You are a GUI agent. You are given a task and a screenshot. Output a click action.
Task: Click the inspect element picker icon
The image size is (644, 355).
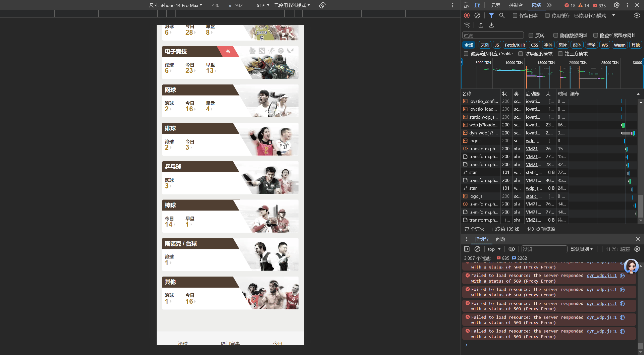coord(467,5)
